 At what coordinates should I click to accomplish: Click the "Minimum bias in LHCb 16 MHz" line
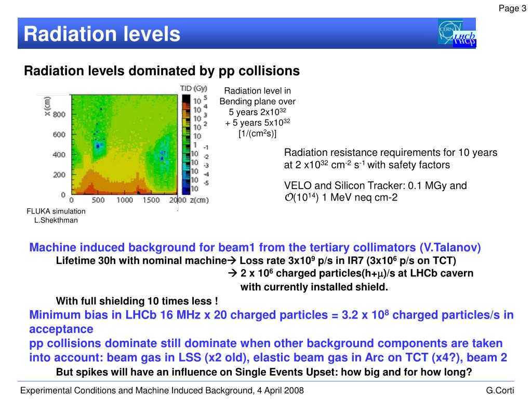[x=271, y=315]
